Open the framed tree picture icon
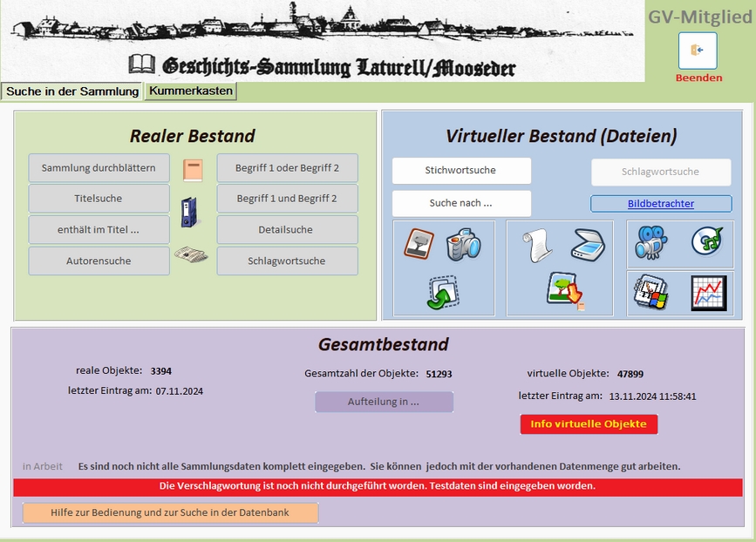 [419, 243]
